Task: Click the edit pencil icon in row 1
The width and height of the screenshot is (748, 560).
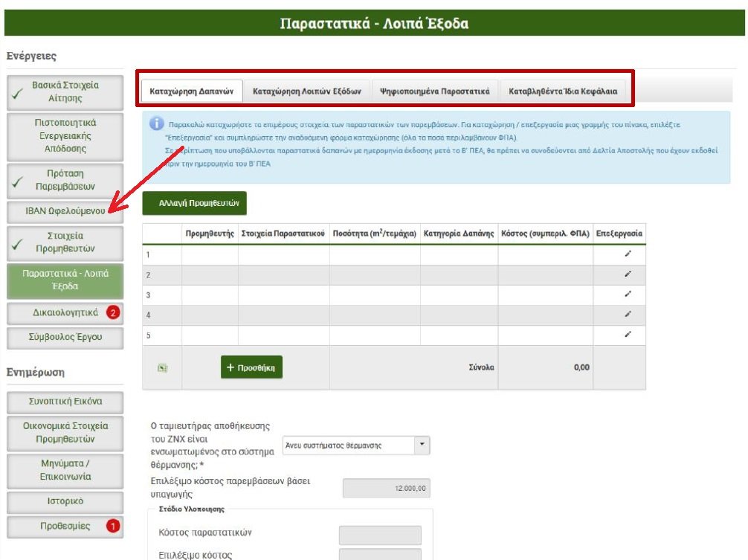Action: point(628,254)
